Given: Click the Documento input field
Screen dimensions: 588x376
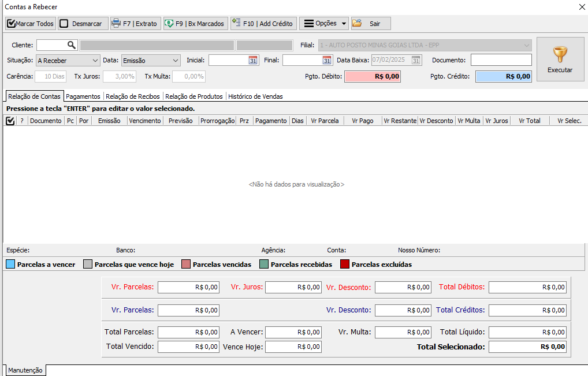Looking at the screenshot, I should click(501, 60).
